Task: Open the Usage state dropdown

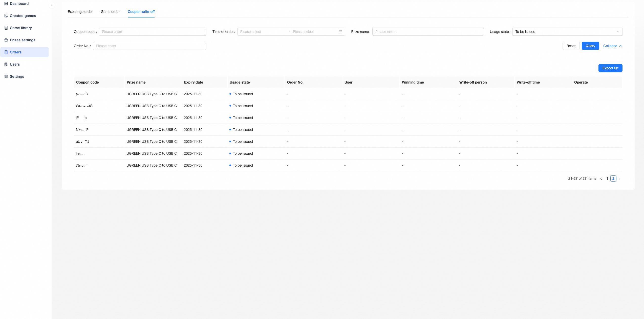Action: click(567, 32)
